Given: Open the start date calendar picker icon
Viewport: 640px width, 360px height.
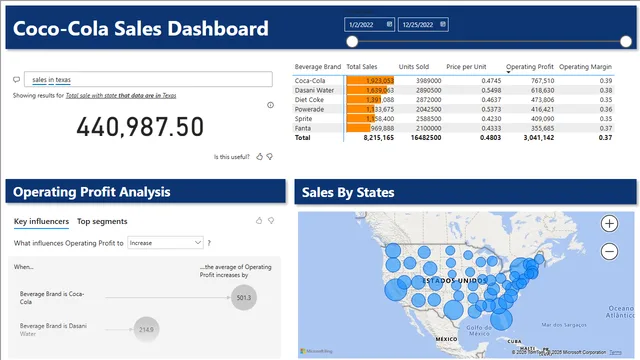Looking at the screenshot, I should tap(389, 24).
